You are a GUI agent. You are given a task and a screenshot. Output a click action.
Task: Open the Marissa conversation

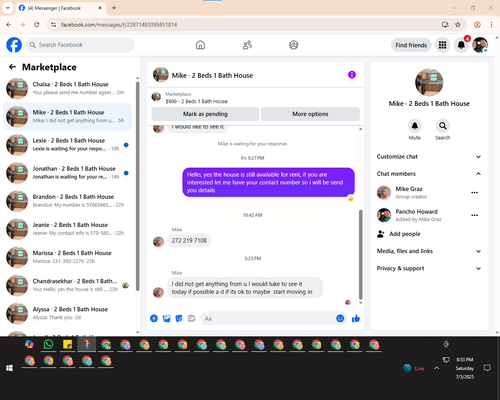68,257
